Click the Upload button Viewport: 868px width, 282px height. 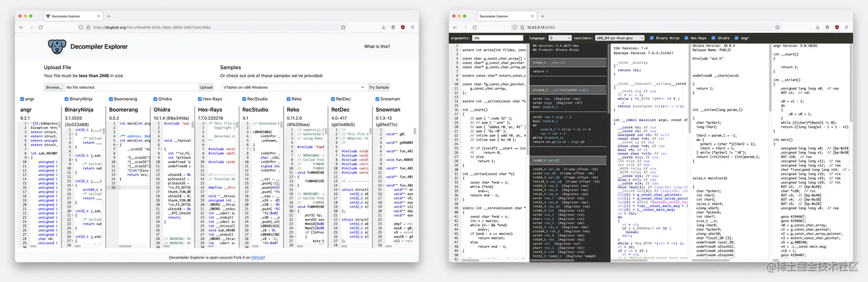tap(206, 87)
